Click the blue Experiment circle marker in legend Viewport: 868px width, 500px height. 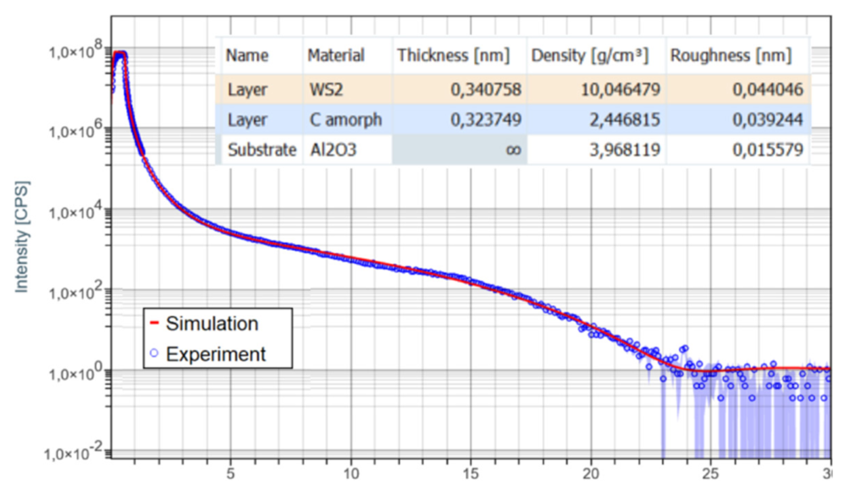154,353
